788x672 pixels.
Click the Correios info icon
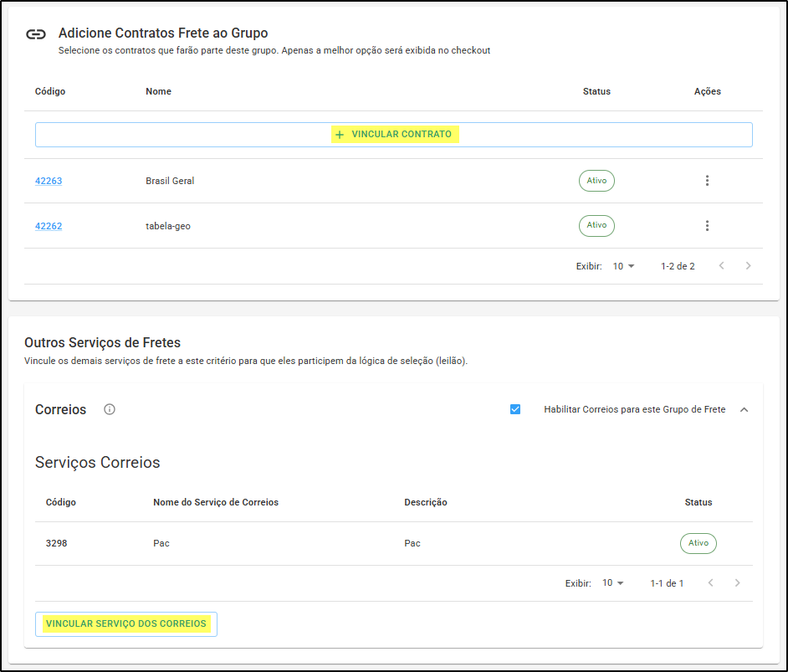[110, 409]
